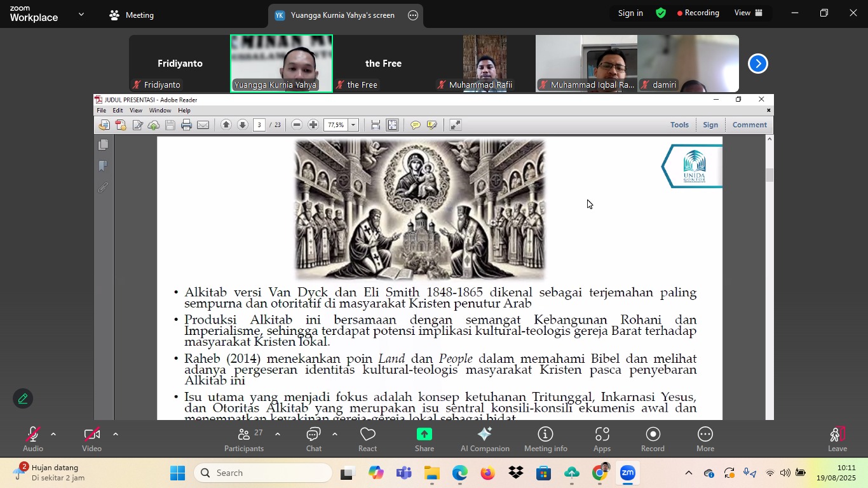The width and height of the screenshot is (868, 488).
Task: Open shared screen options ellipsis
Action: click(x=413, y=15)
